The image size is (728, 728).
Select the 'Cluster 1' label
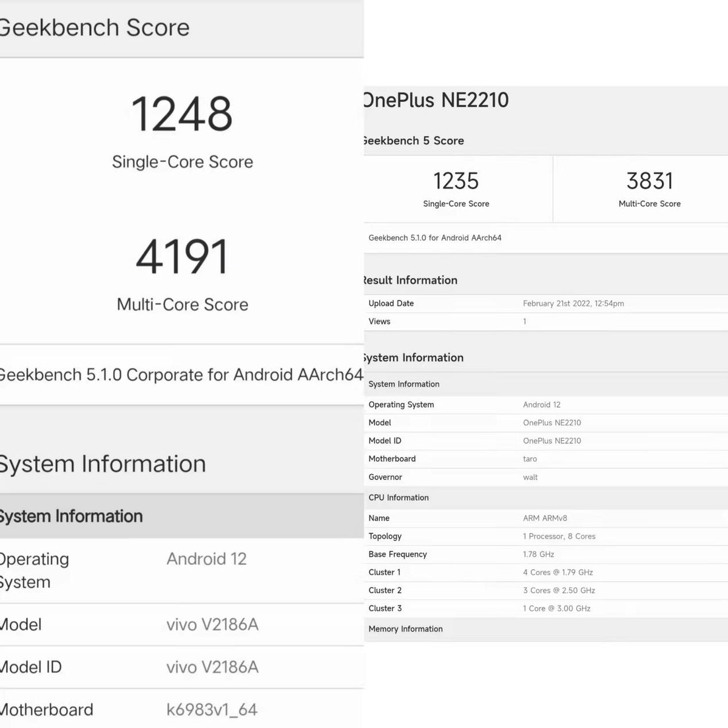385,572
